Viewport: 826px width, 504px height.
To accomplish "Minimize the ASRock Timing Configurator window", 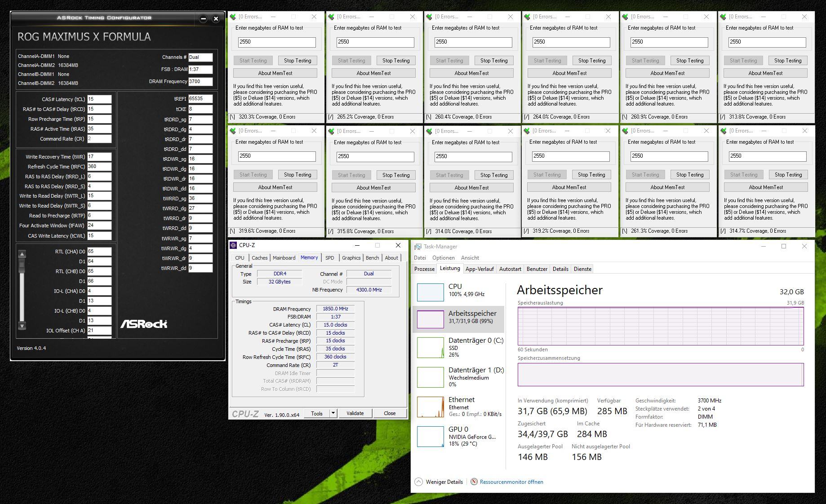I will [203, 18].
